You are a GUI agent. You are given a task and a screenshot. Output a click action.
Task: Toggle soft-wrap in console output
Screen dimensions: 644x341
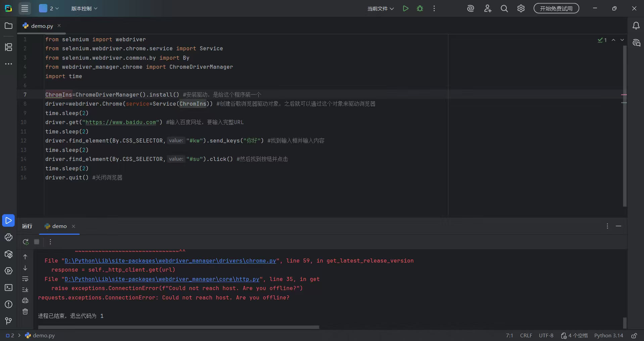[25, 279]
